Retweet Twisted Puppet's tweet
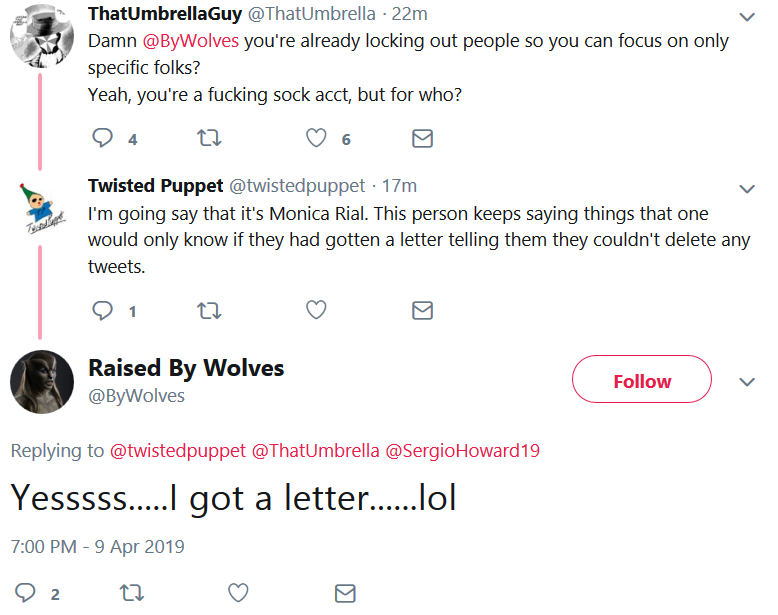This screenshot has height=615, width=778. (209, 311)
